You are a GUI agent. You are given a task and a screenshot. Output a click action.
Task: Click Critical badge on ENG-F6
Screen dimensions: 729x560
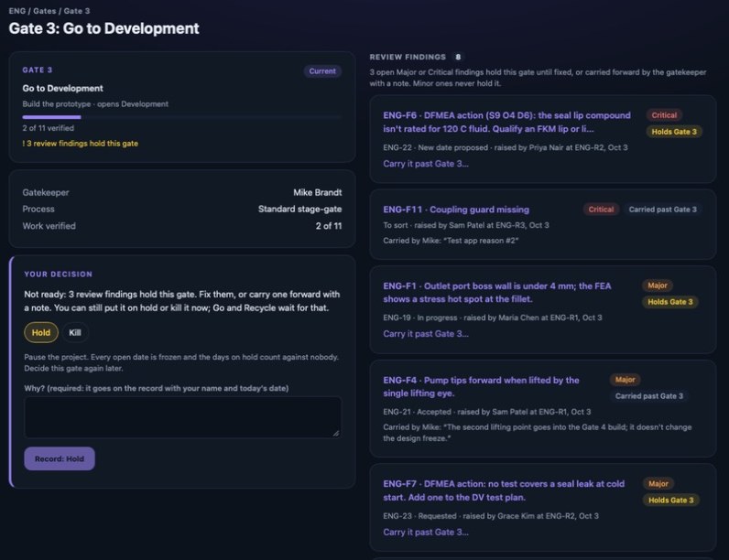click(x=664, y=115)
